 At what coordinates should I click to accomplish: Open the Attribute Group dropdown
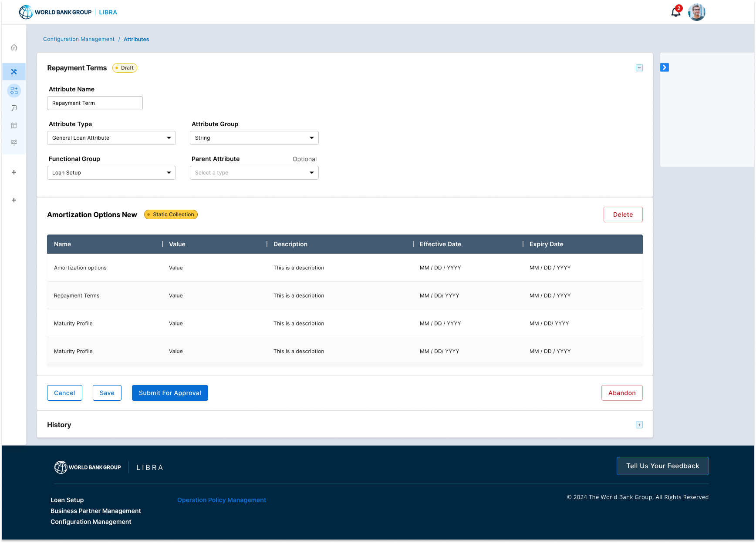(x=254, y=138)
